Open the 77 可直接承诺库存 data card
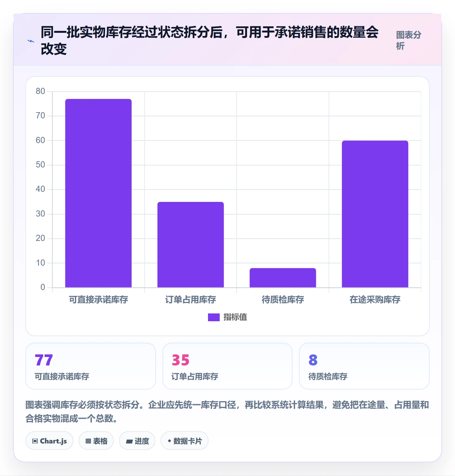 pos(91,366)
